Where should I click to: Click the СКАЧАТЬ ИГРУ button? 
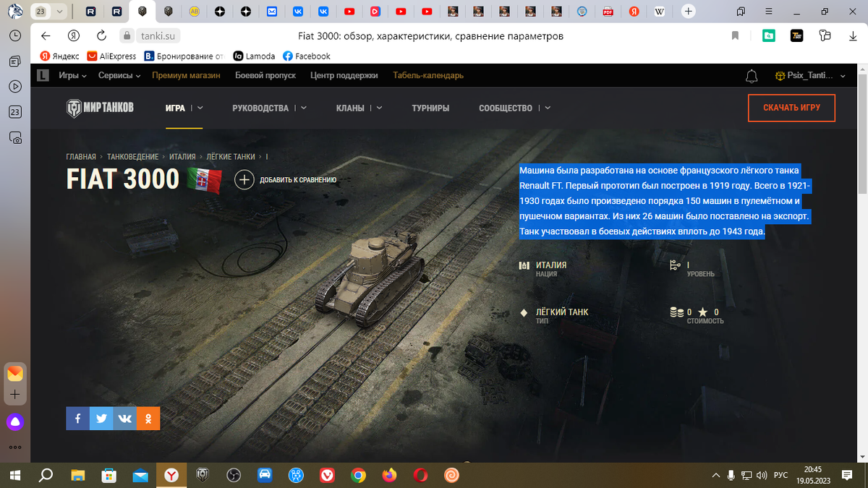click(x=791, y=108)
